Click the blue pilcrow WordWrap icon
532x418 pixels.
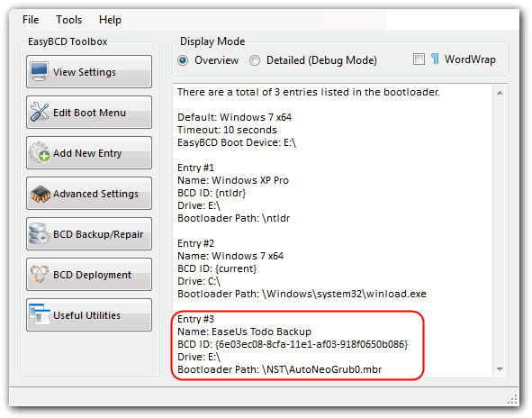pos(435,59)
